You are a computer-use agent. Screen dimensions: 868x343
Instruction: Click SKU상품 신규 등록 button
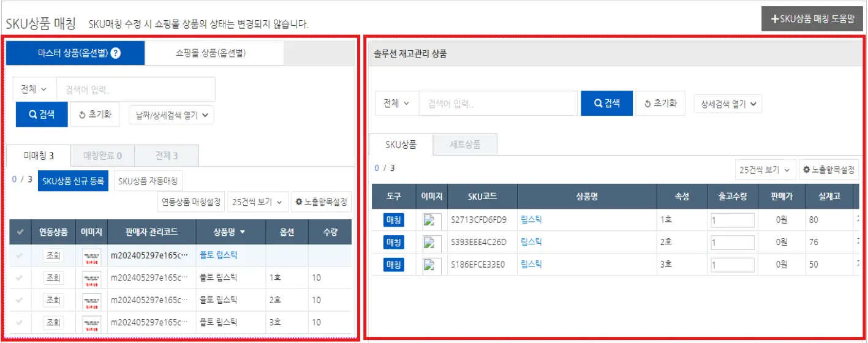point(73,181)
